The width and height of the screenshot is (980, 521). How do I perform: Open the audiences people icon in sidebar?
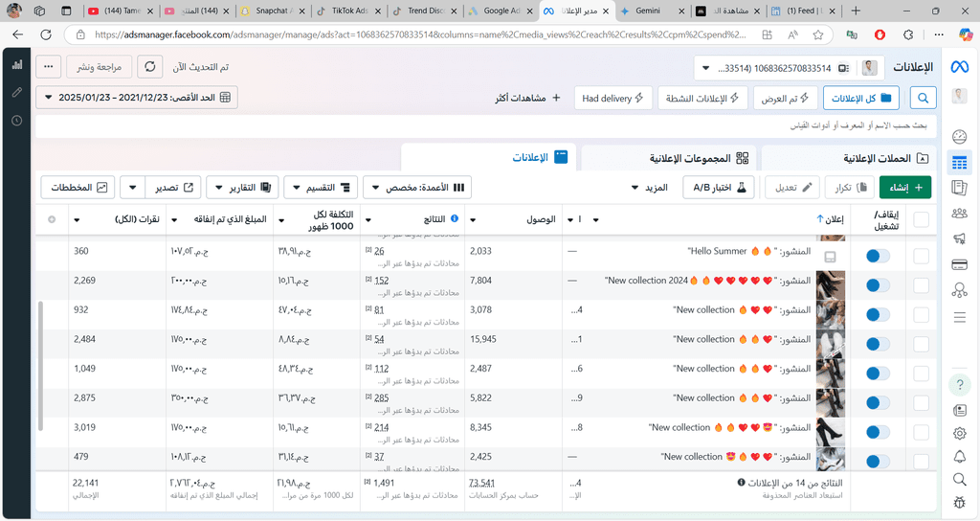click(959, 214)
